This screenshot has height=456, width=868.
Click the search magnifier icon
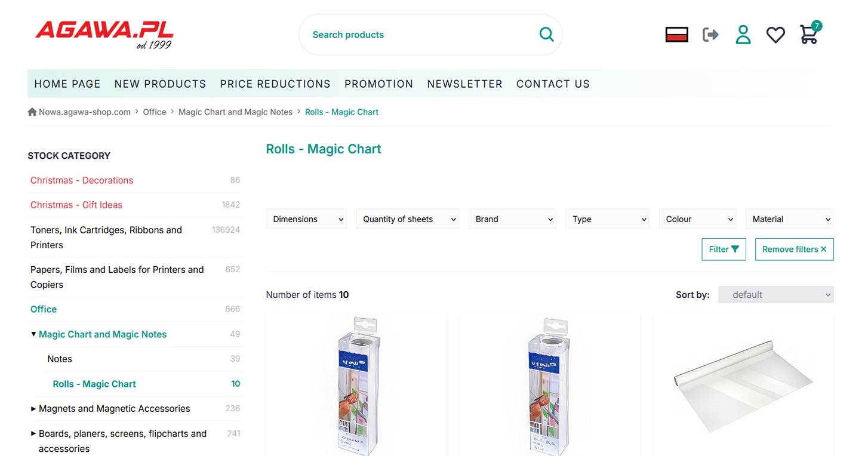tap(546, 35)
